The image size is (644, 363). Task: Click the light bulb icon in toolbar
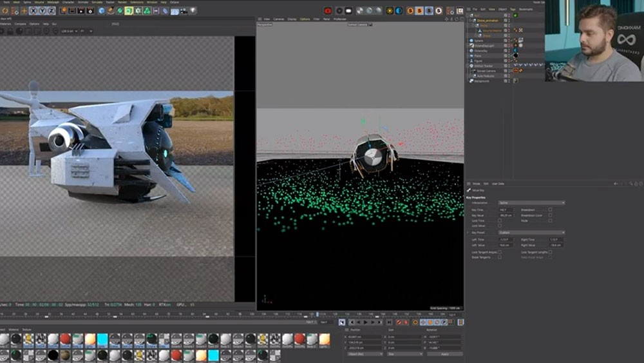[193, 11]
